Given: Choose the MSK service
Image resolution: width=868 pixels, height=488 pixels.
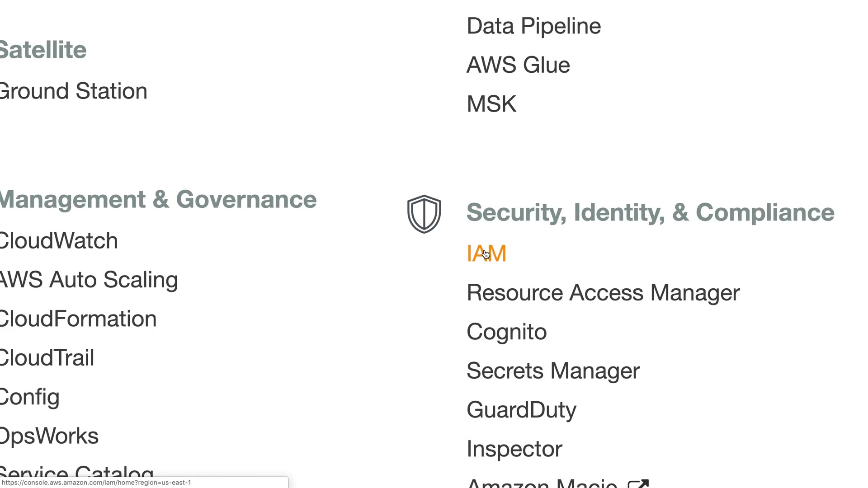Looking at the screenshot, I should (491, 104).
